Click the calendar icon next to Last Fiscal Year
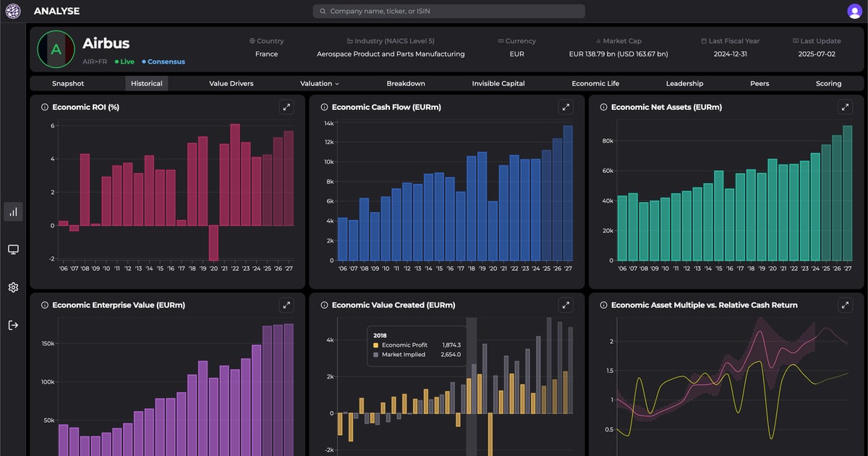This screenshot has width=868, height=456. 705,41
